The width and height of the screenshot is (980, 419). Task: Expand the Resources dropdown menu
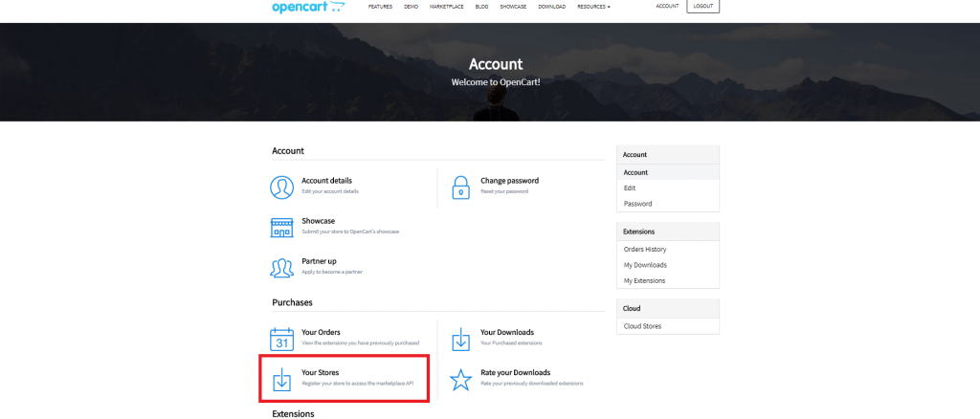coord(593,7)
